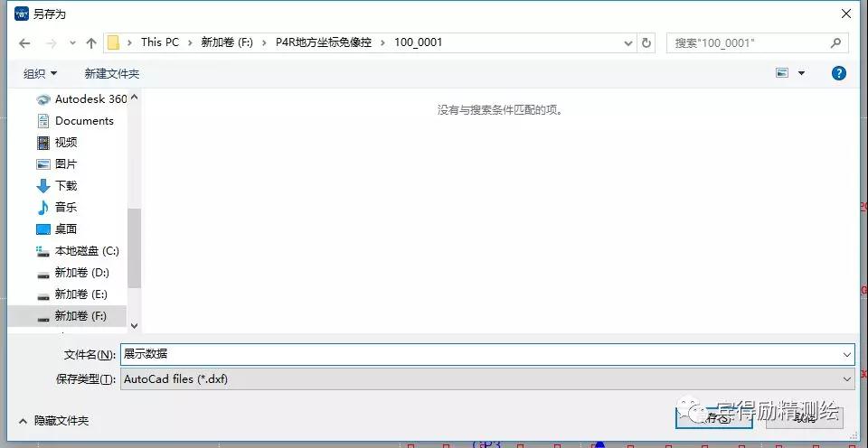Screen dimensions: 868x448
Task: Select the 下载 downloads folder
Action: click(x=66, y=185)
